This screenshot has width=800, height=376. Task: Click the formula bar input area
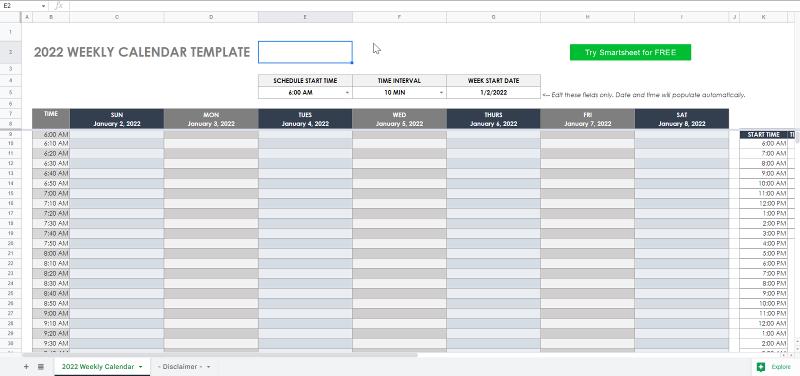point(434,6)
